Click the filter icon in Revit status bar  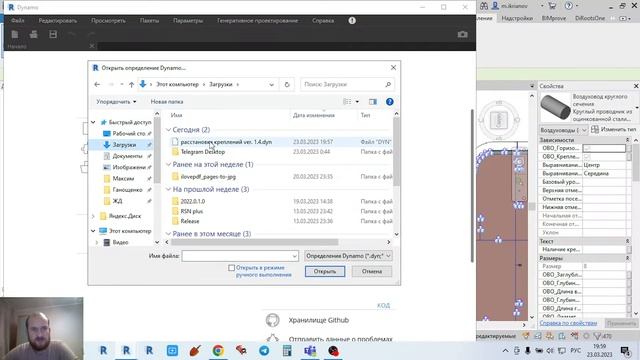click(x=598, y=336)
